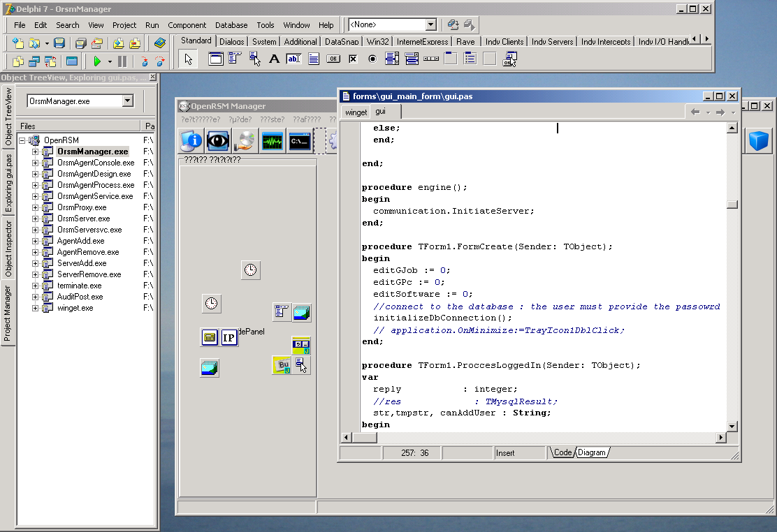Click the eye icon in OpenRSM Manager

pos(218,141)
